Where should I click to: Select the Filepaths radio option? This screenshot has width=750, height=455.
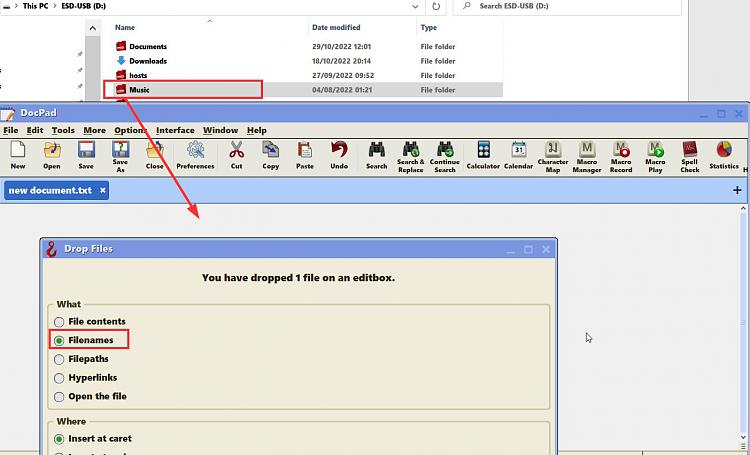point(59,359)
